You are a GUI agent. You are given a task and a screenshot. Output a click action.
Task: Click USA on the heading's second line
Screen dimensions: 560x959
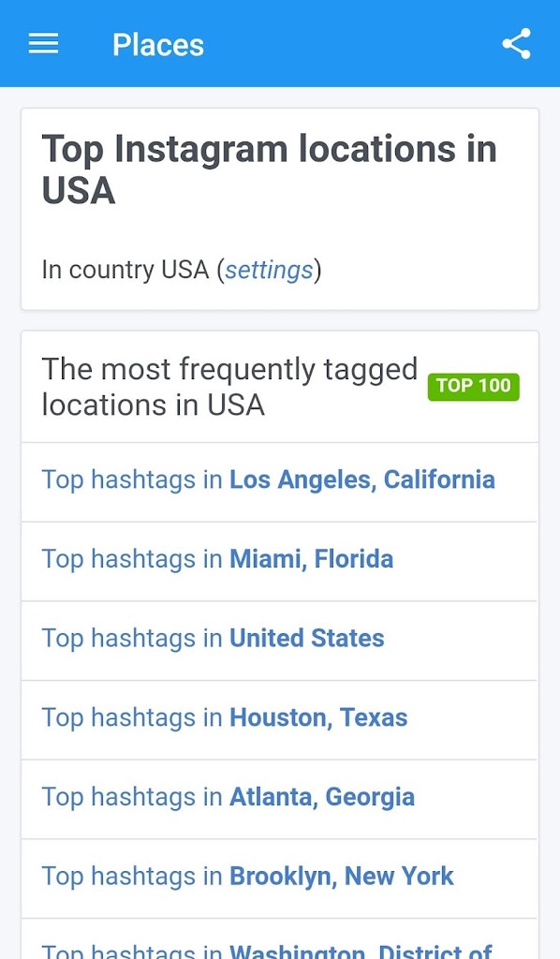point(79,190)
